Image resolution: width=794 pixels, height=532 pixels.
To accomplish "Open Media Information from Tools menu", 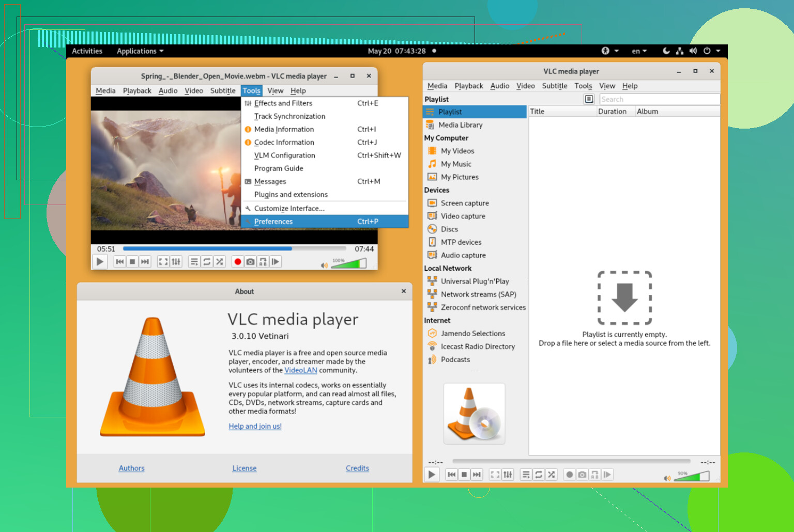I will [325, 129].
